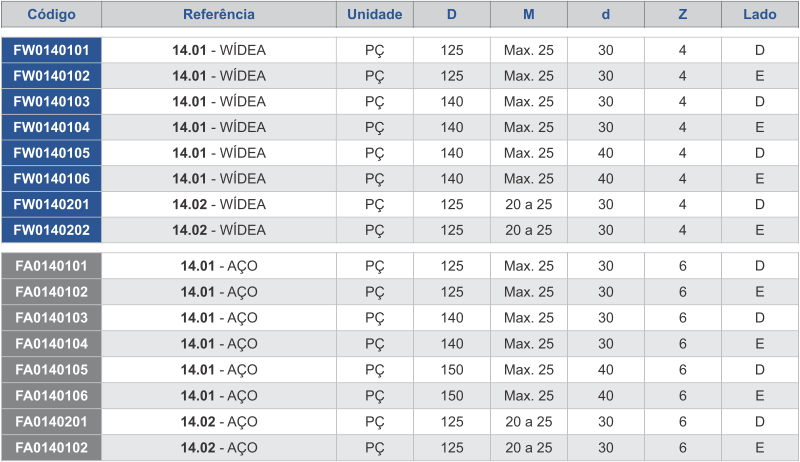The image size is (800, 462).
Task: Select product code FW0140103
Action: coord(52,101)
